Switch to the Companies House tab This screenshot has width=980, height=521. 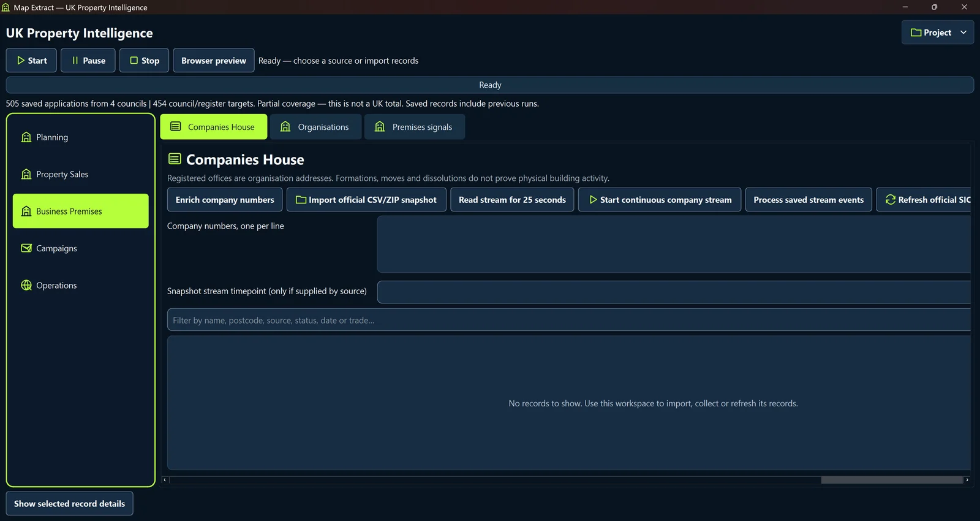(x=214, y=127)
